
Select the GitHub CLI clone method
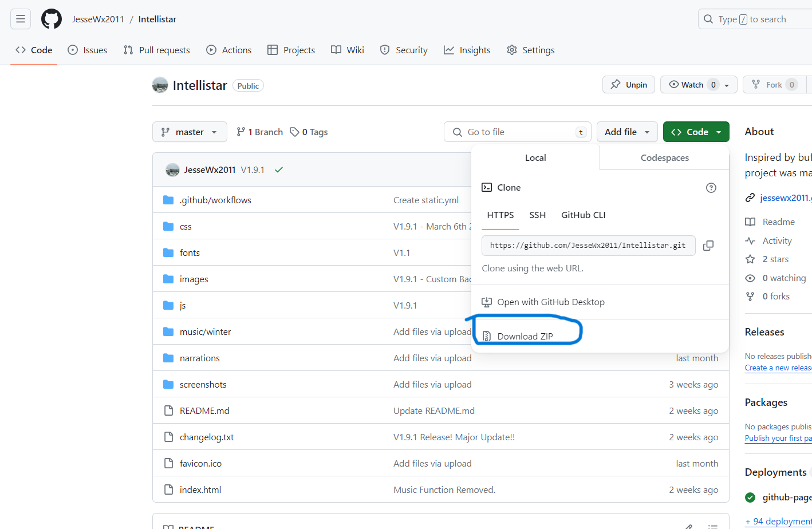pos(583,215)
